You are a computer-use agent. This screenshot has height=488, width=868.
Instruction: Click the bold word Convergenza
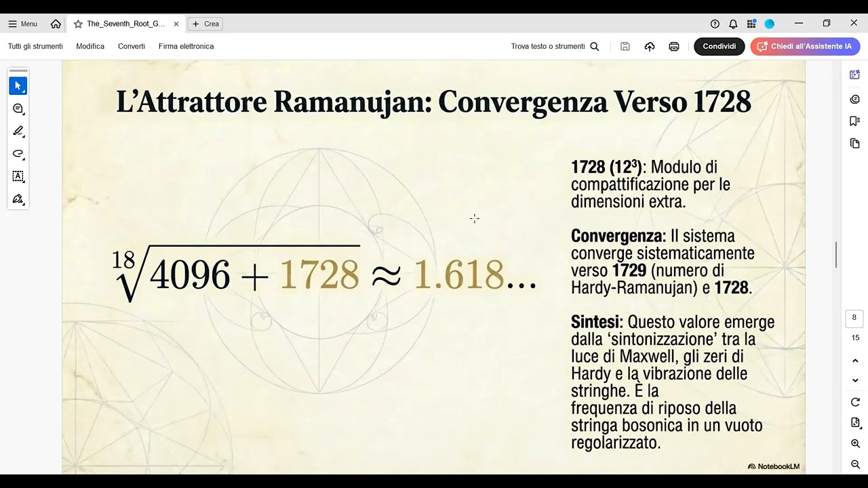click(x=617, y=236)
